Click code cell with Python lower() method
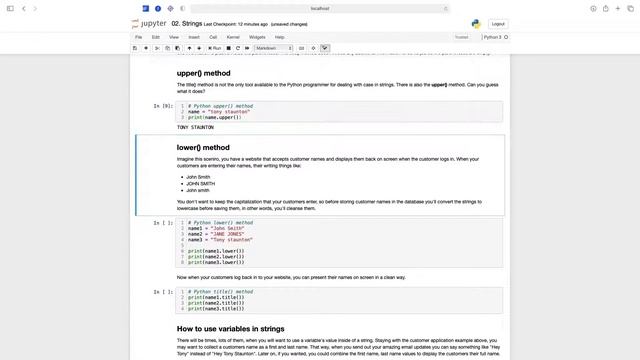 coord(339,242)
